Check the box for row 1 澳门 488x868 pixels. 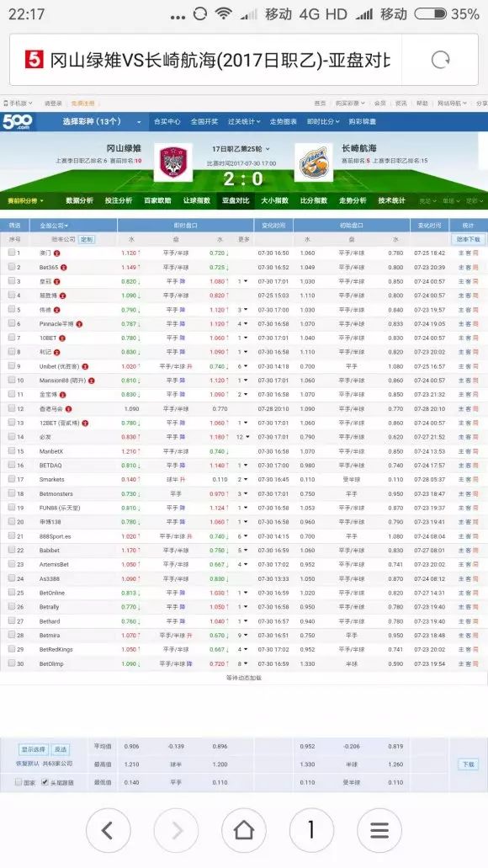tap(12, 253)
